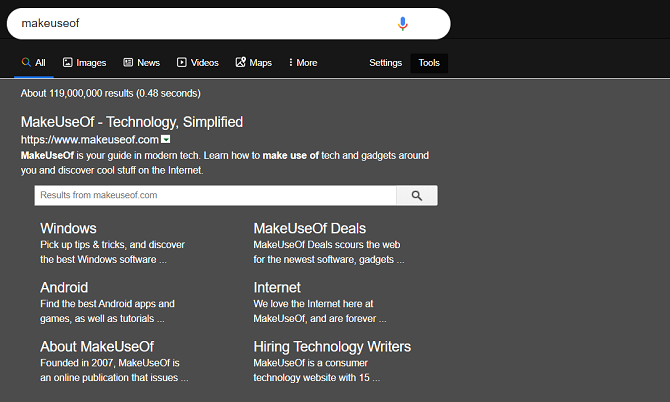Click the magnifier button in sitelinks search
Image resolution: width=670 pixels, height=402 pixels.
tap(417, 196)
